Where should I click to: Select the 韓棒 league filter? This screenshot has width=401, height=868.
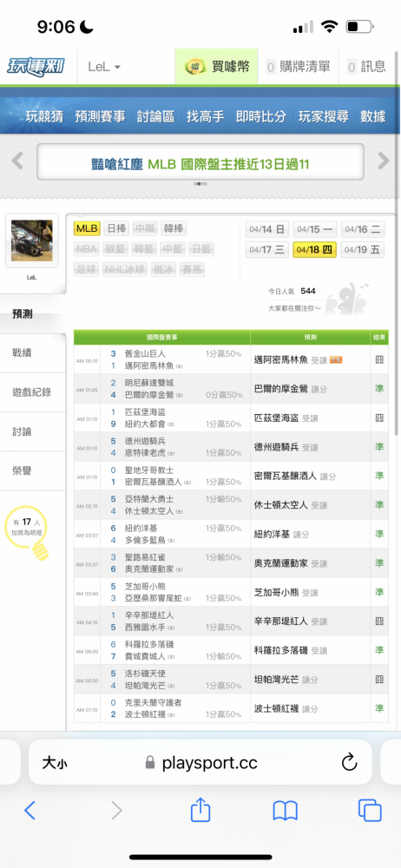tap(174, 228)
